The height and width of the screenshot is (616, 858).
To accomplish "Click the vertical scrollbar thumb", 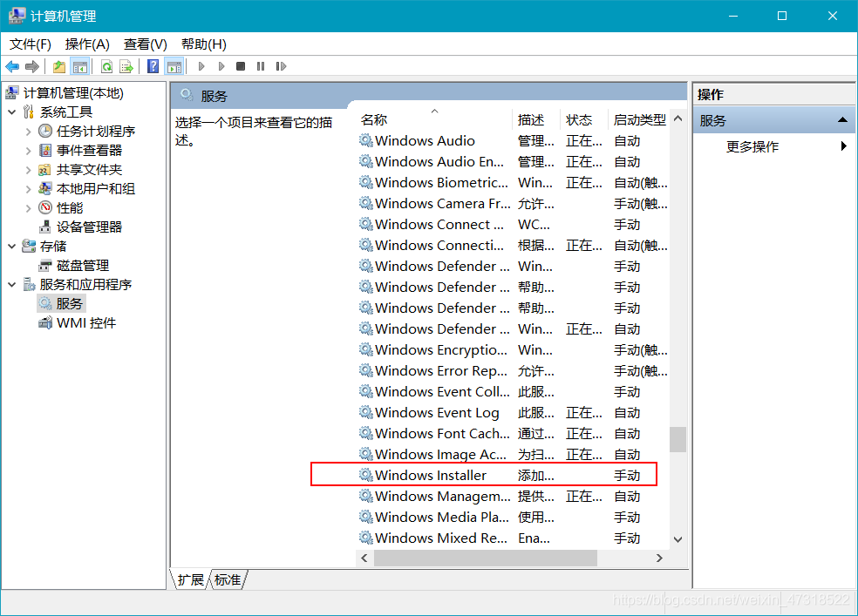I will [x=678, y=439].
